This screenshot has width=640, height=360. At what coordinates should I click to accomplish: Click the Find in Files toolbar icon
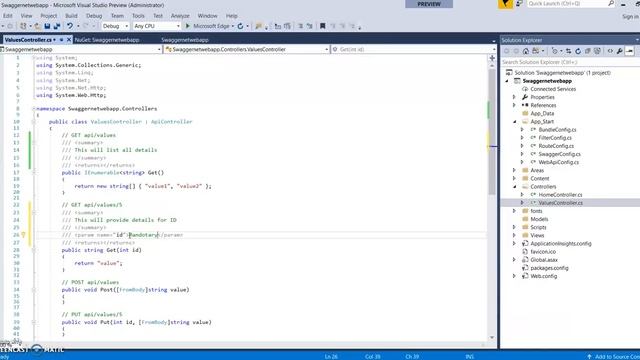coord(258,26)
